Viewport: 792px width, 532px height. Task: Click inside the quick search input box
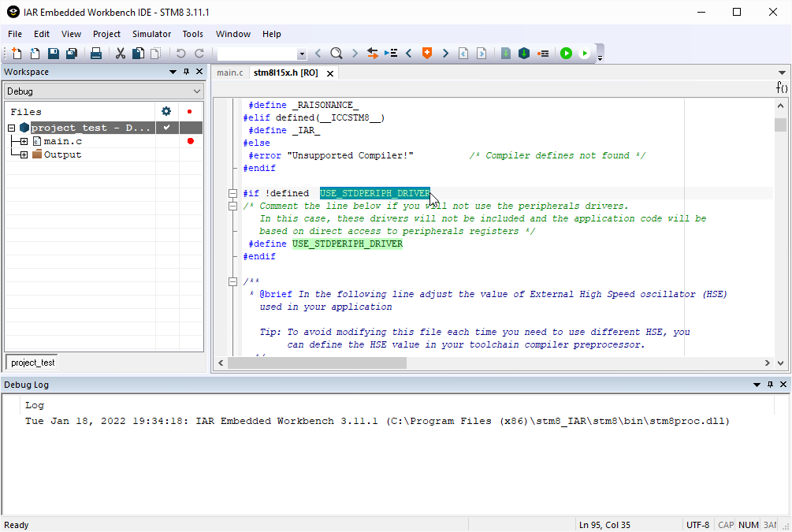point(257,54)
